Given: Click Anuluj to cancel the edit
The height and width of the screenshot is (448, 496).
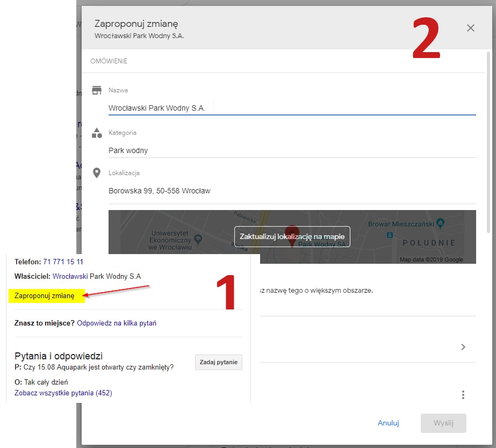Looking at the screenshot, I should (388, 423).
